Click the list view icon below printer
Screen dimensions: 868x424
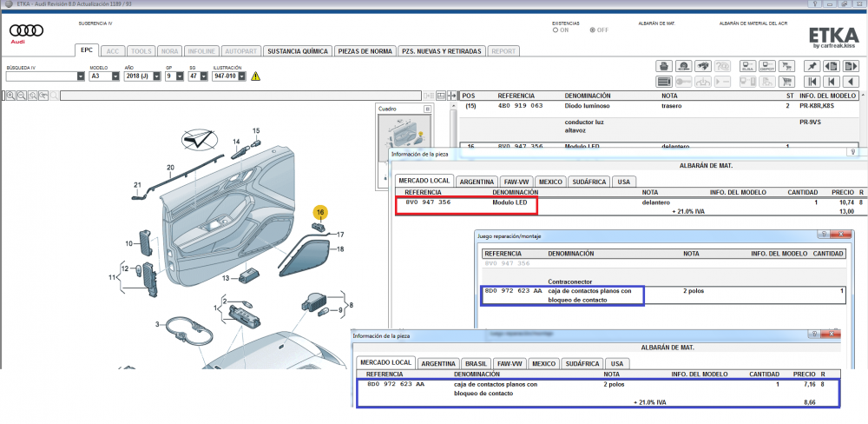pos(664,82)
